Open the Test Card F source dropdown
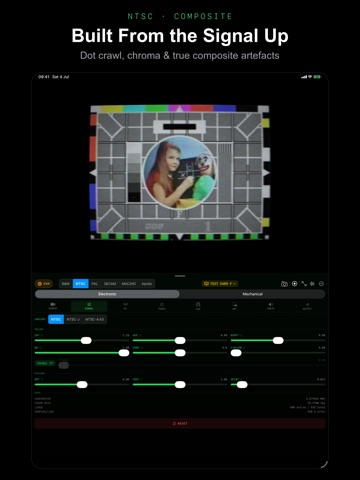 220,284
